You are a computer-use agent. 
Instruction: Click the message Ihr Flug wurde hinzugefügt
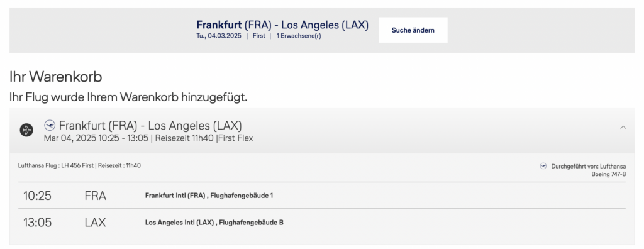click(x=128, y=97)
